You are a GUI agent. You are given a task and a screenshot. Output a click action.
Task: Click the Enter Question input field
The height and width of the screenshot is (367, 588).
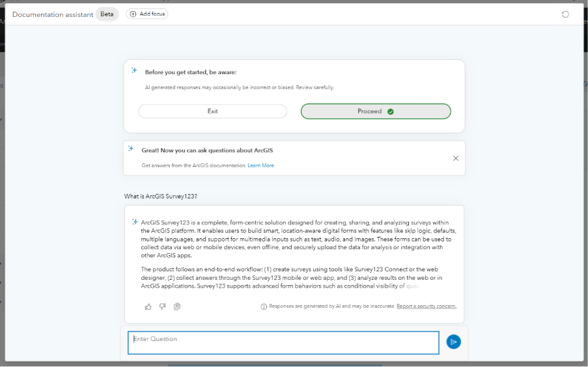[283, 342]
